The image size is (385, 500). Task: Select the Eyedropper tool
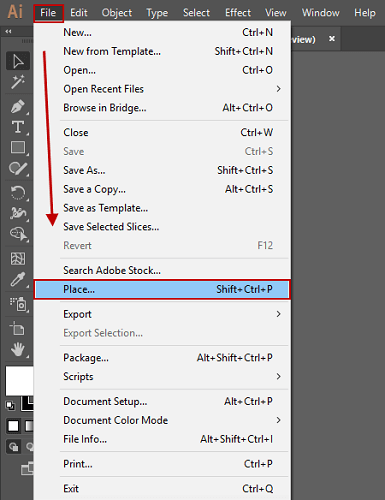coord(18,279)
